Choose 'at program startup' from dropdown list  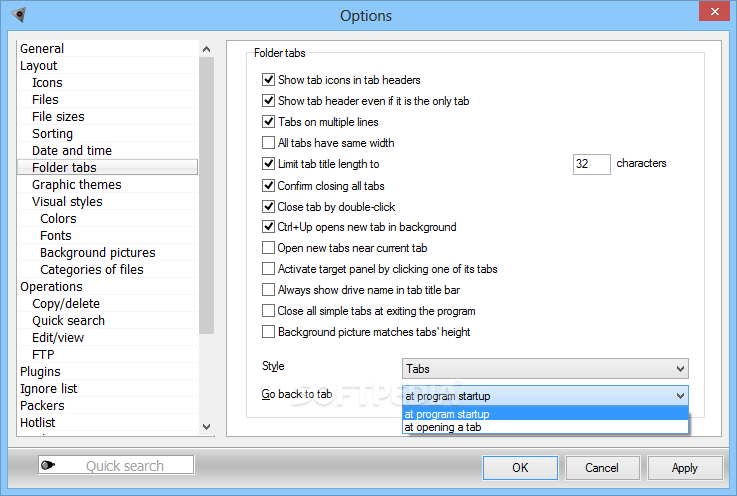point(545,414)
